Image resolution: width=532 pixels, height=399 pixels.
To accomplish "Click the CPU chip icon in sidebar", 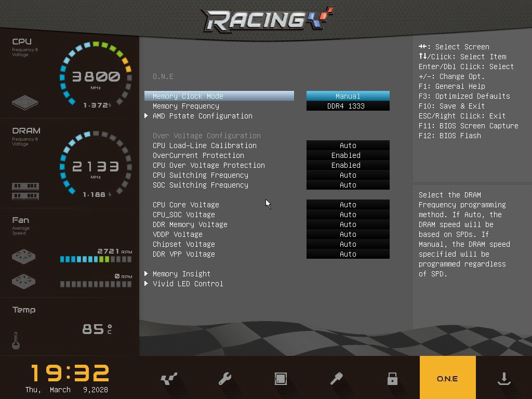I will pyautogui.click(x=25, y=102).
